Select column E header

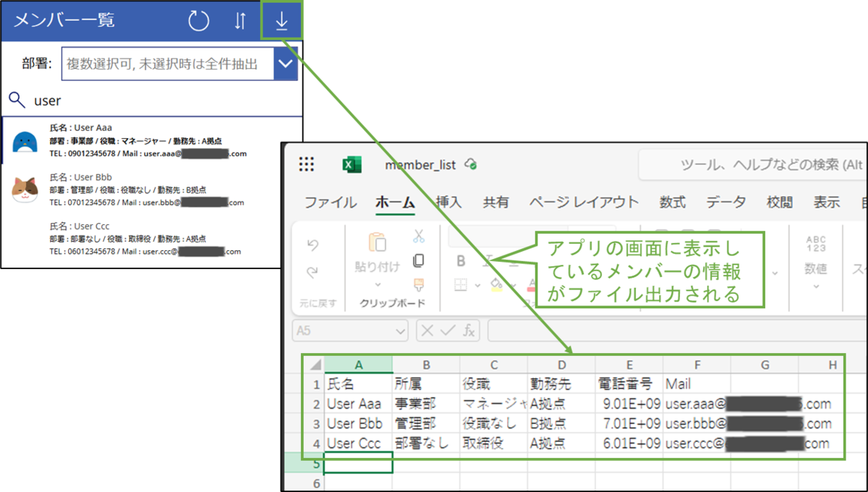tap(629, 365)
